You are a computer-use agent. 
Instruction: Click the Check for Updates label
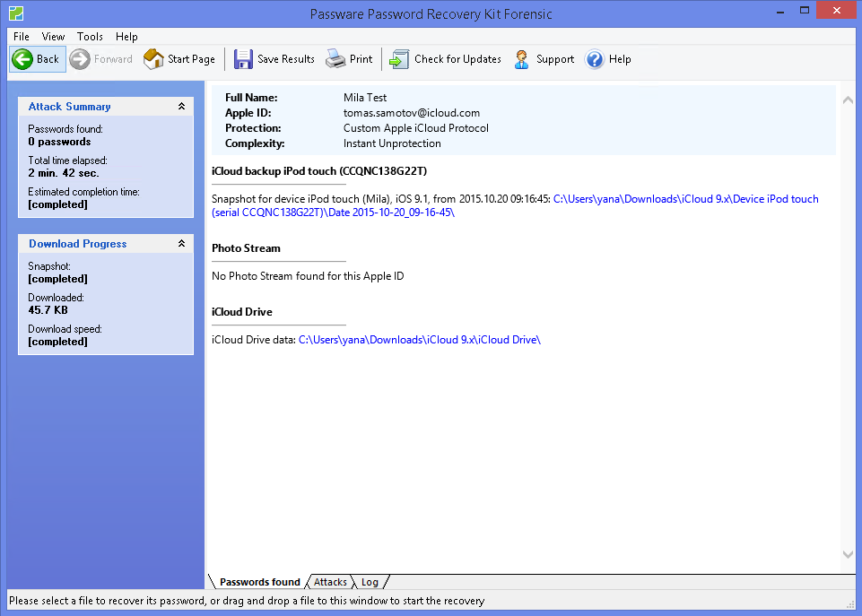coord(458,59)
